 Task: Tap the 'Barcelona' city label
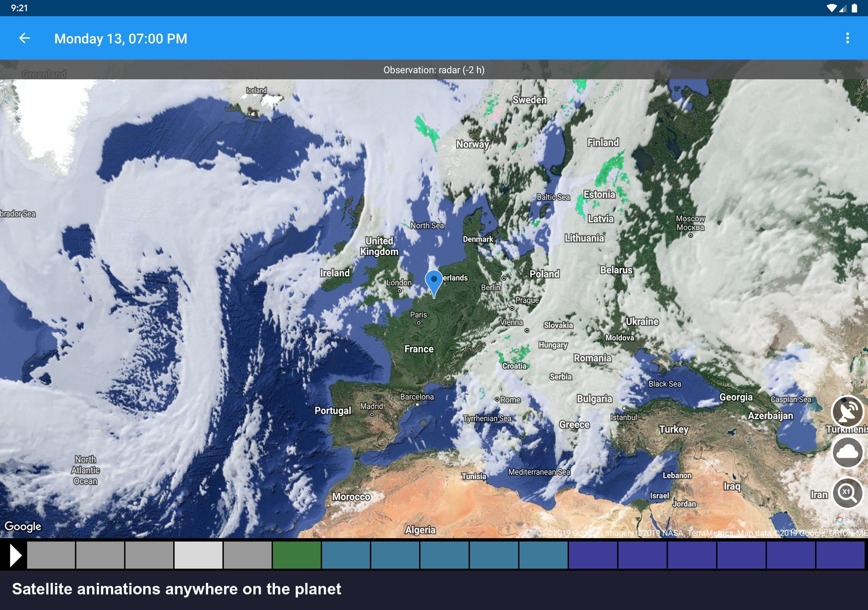[417, 397]
